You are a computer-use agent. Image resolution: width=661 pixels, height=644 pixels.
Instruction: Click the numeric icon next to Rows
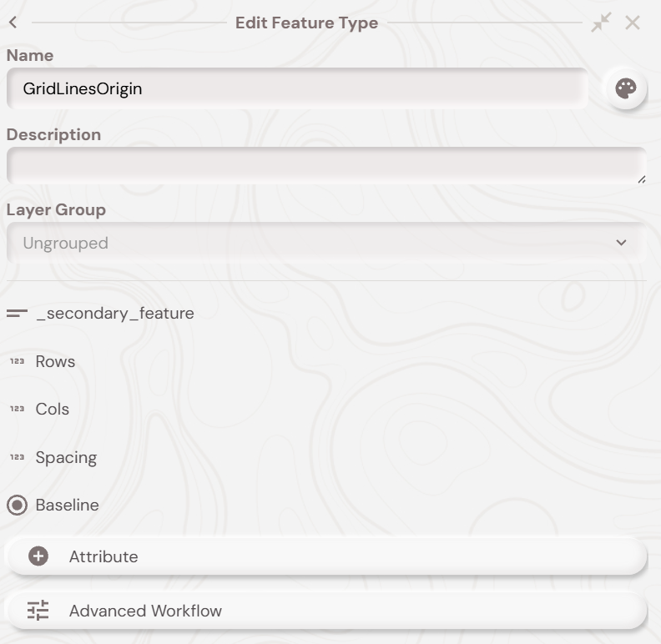(x=17, y=362)
